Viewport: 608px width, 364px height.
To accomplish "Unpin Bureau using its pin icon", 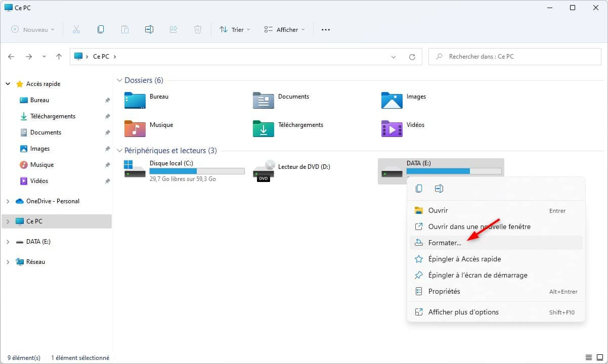I will (107, 101).
